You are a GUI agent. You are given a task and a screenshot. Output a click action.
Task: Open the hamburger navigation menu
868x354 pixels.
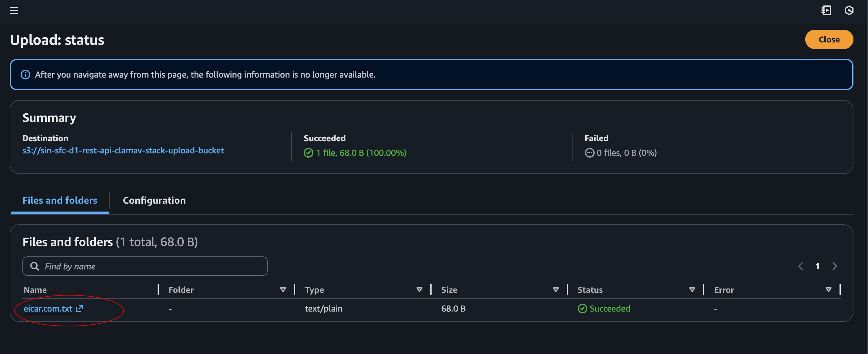14,10
